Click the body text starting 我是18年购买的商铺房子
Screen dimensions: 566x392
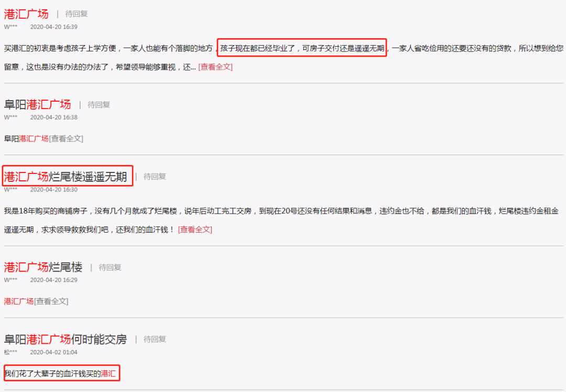281,220
